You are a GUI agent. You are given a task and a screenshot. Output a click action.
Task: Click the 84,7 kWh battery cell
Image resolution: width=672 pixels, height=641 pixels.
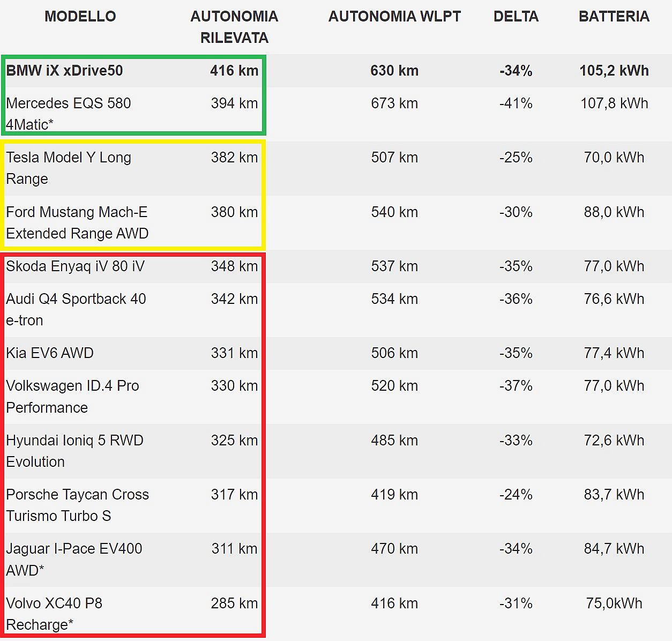click(x=614, y=548)
